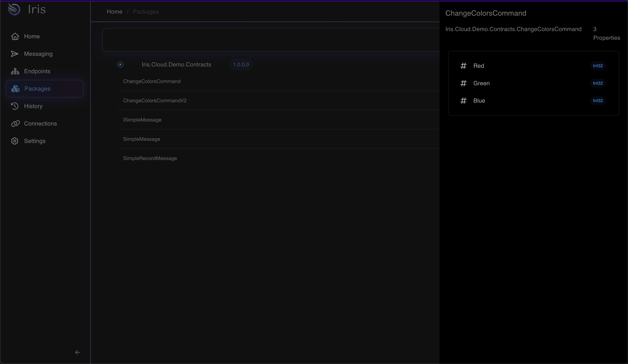The image size is (628, 364).
Task: Click the 1.0.0.0 version badge
Action: 241,64
